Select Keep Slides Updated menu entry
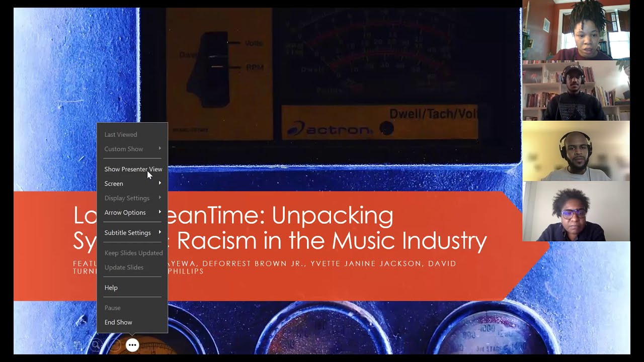The height and width of the screenshot is (362, 644). click(x=132, y=253)
